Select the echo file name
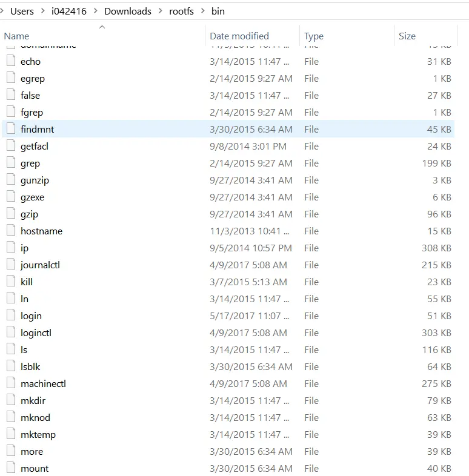This screenshot has height=476, width=469. [30, 62]
